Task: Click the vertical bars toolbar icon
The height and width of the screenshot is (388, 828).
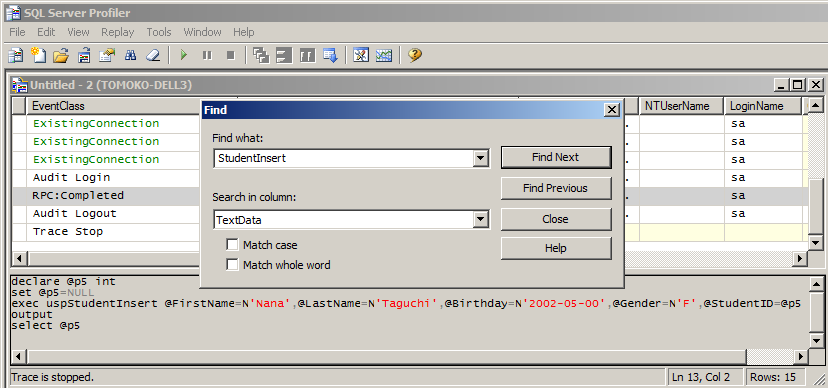Action: click(x=307, y=55)
